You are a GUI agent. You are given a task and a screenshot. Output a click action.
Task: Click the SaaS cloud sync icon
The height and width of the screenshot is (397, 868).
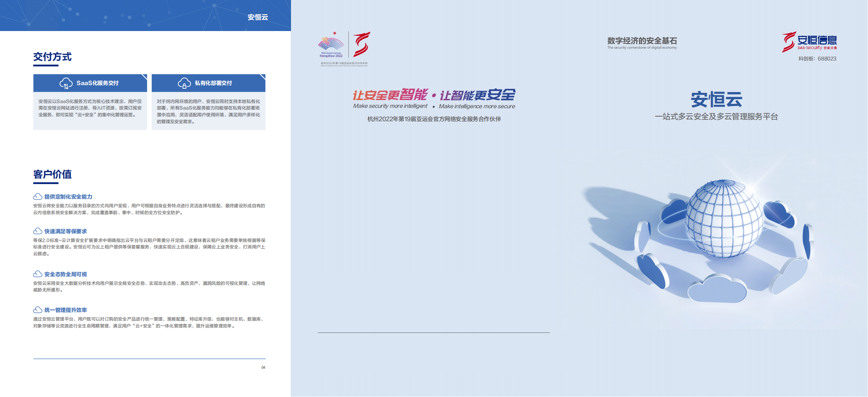click(66, 83)
